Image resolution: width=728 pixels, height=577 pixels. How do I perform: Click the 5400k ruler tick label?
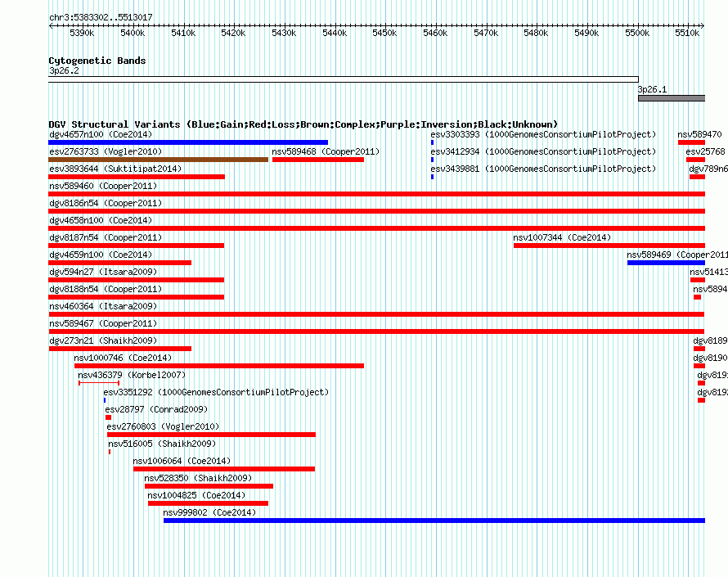coord(133,33)
